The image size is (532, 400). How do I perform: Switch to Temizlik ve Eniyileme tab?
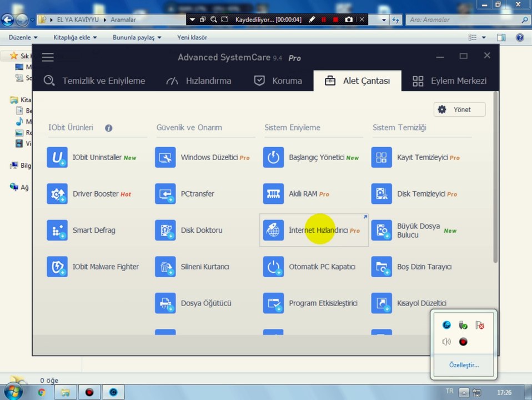pos(94,81)
